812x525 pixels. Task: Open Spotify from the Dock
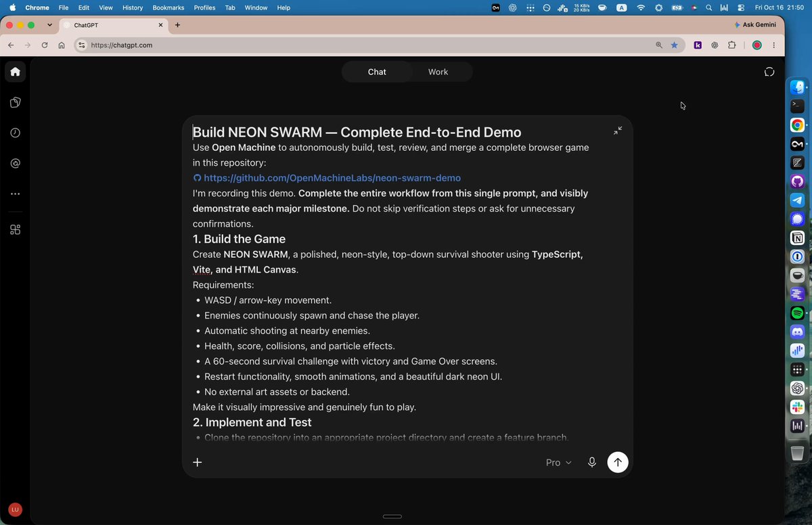(x=797, y=313)
